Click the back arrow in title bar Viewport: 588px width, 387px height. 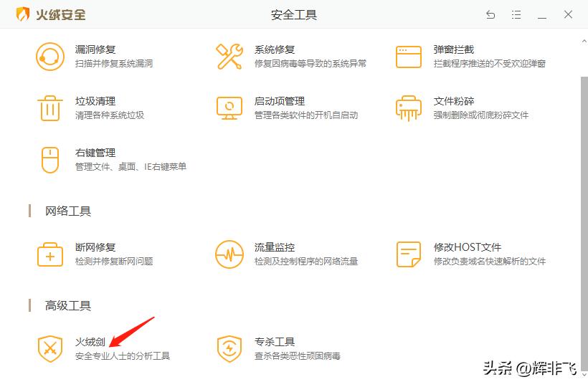[490, 14]
